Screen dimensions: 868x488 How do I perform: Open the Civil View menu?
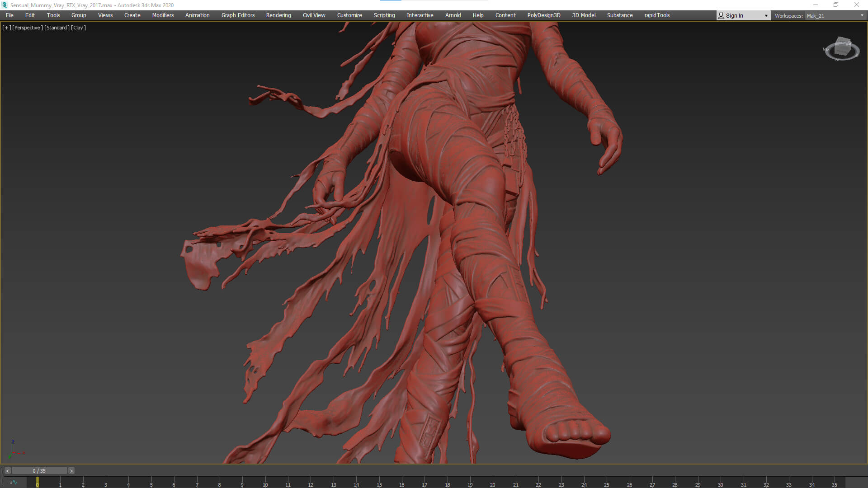click(314, 15)
